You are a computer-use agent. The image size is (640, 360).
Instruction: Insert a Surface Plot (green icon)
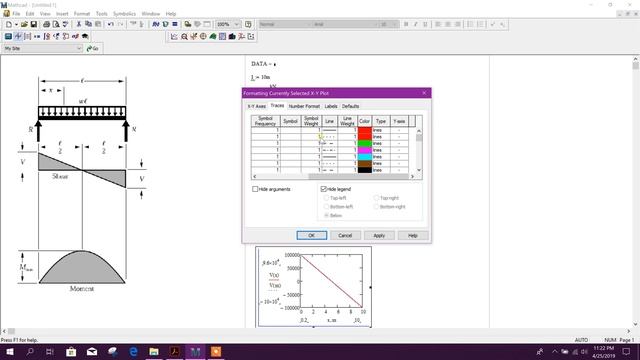point(213,36)
